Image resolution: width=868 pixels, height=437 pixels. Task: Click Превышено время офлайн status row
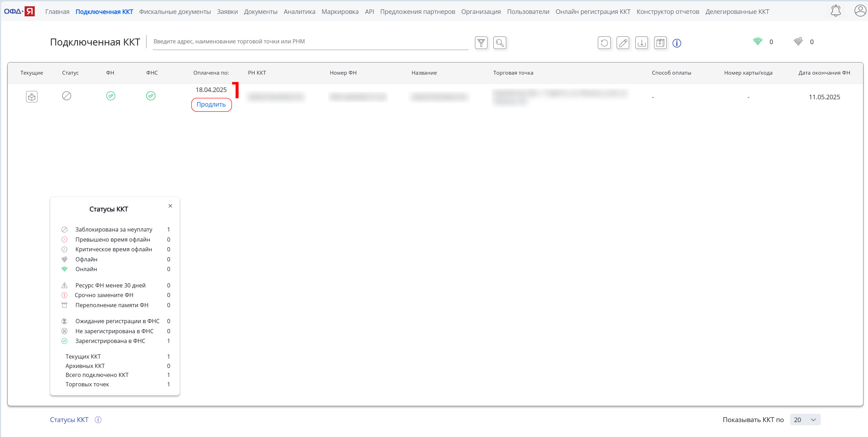tap(116, 239)
